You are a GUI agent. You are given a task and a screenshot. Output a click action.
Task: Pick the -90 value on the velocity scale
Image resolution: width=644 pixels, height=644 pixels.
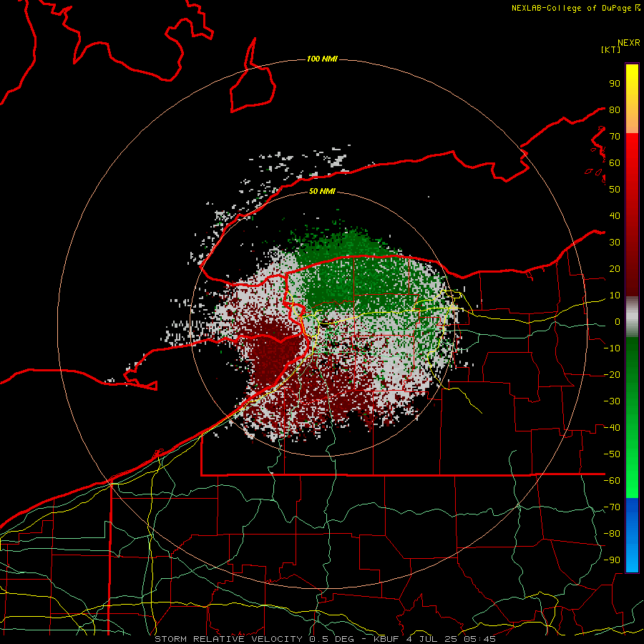click(x=612, y=560)
